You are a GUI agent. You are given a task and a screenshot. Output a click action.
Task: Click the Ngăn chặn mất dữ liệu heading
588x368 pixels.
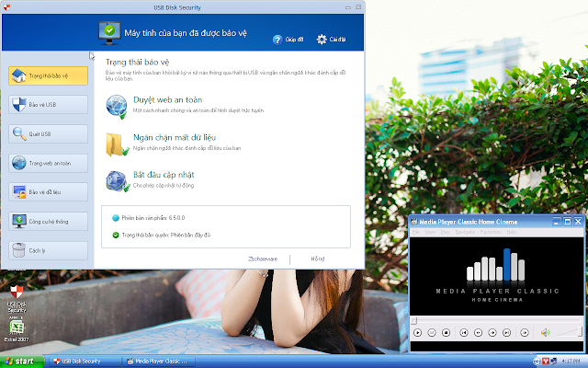(175, 137)
